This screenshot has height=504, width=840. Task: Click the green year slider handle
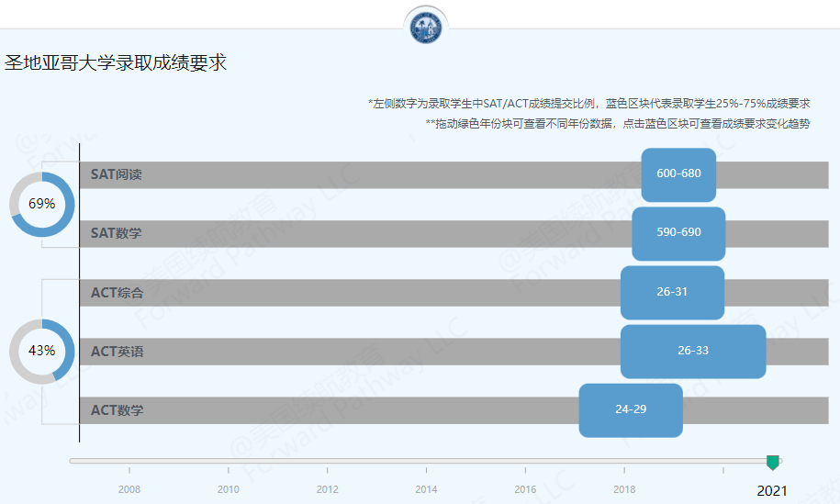click(772, 463)
